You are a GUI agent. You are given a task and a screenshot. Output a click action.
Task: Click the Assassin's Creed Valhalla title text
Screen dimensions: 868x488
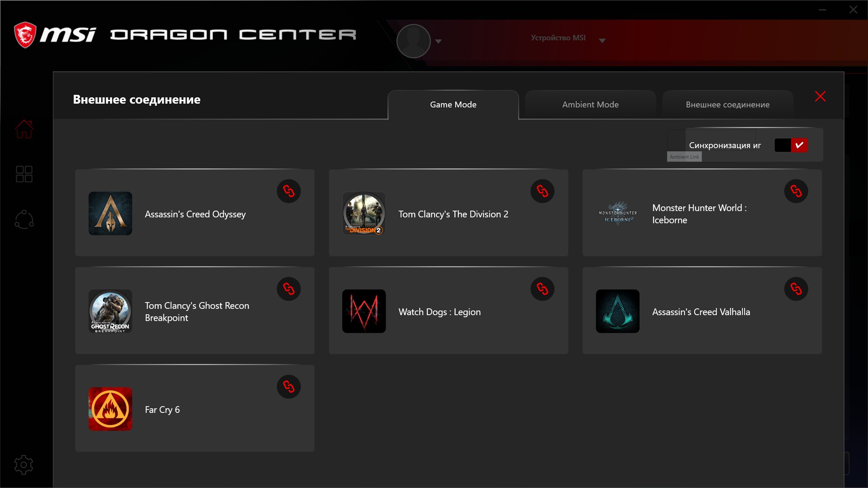pos(701,312)
